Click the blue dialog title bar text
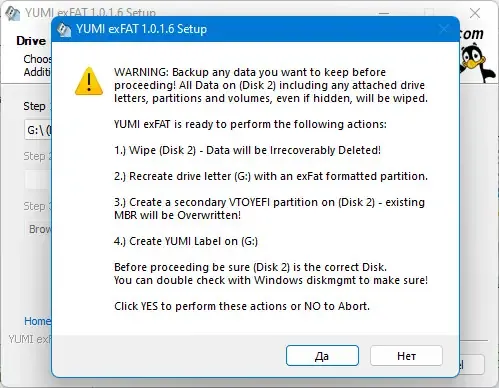This screenshot has width=499, height=388. click(141, 29)
